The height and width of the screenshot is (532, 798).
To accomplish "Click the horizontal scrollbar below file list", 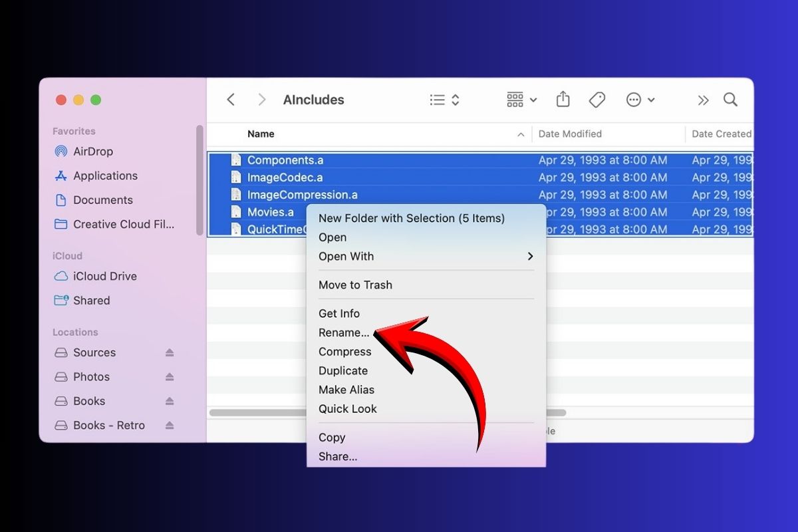I will pos(258,412).
